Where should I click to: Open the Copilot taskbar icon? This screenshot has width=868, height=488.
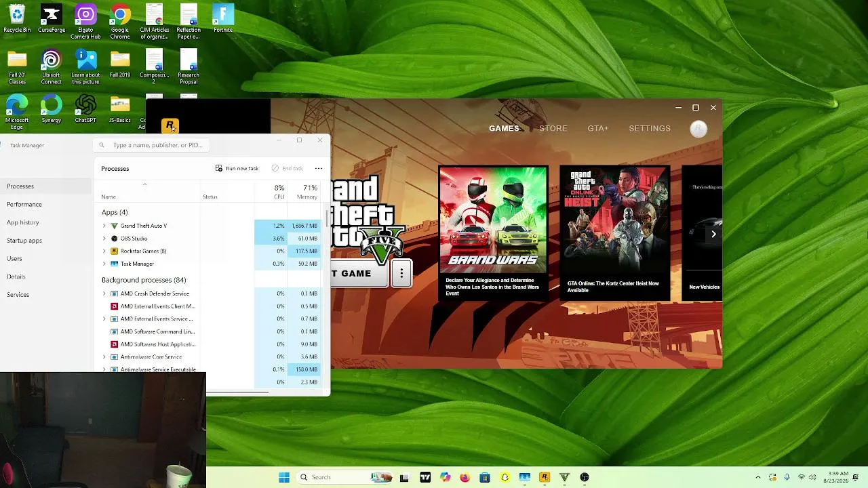(445, 477)
